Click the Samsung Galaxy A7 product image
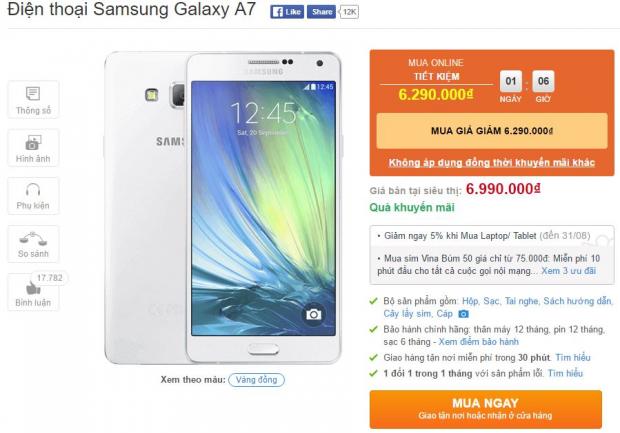This screenshot has width=620, height=433. click(x=223, y=208)
